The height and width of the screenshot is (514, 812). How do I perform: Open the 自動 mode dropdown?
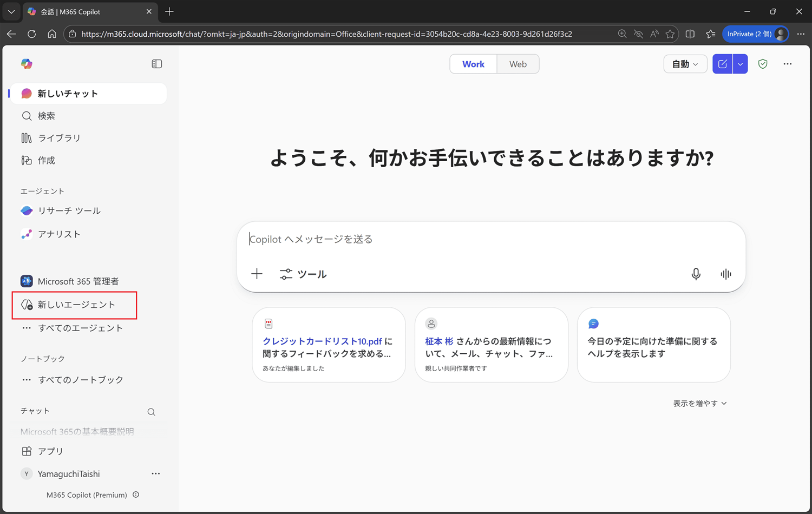pyautogui.click(x=685, y=64)
